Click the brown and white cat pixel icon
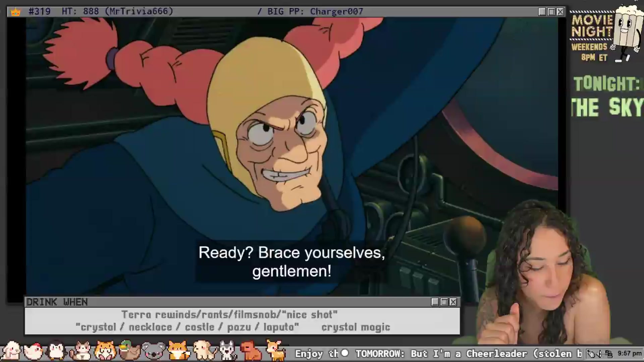The height and width of the screenshot is (362, 644). [x=80, y=351]
